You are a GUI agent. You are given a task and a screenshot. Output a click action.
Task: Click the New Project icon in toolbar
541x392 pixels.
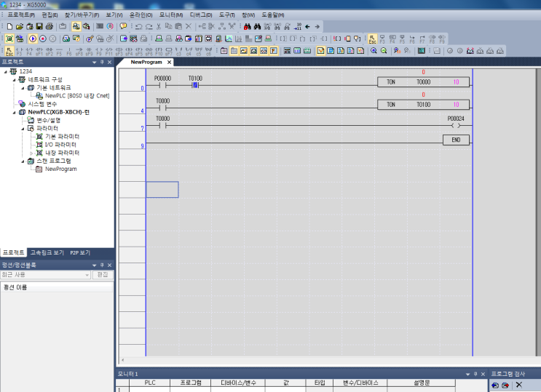point(9,26)
